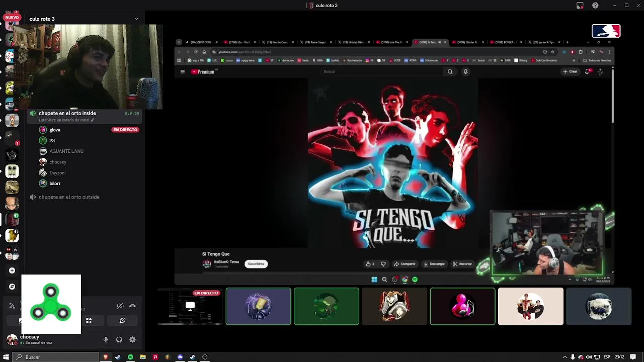Select the horned anime avatar participant tile

394,306
